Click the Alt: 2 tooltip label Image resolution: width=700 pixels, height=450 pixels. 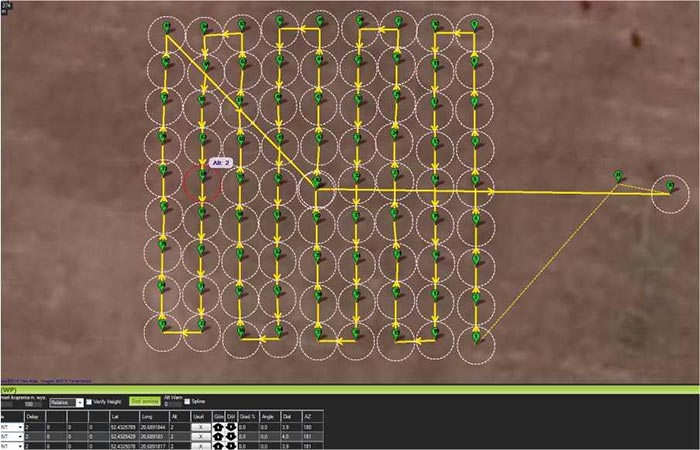tap(221, 162)
